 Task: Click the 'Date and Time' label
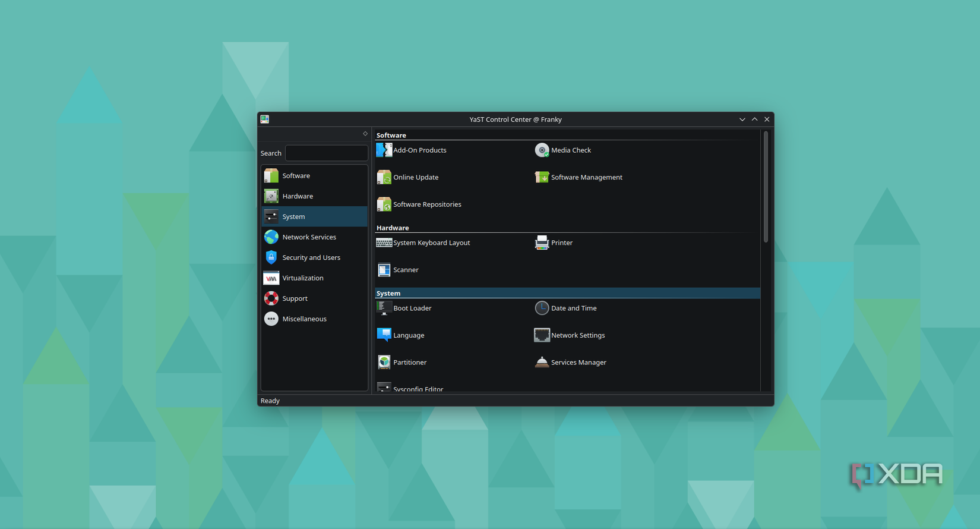[574, 308]
